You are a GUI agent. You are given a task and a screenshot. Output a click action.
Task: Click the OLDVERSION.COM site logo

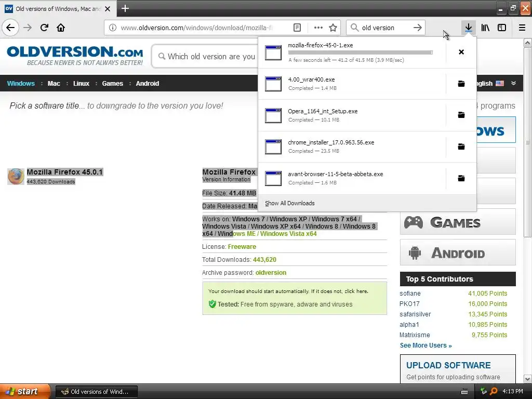pos(75,56)
